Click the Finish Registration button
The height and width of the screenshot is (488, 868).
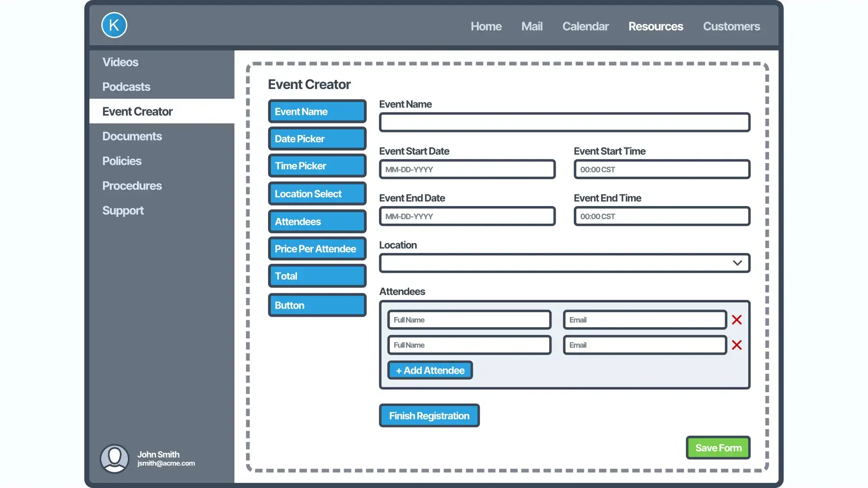point(429,416)
